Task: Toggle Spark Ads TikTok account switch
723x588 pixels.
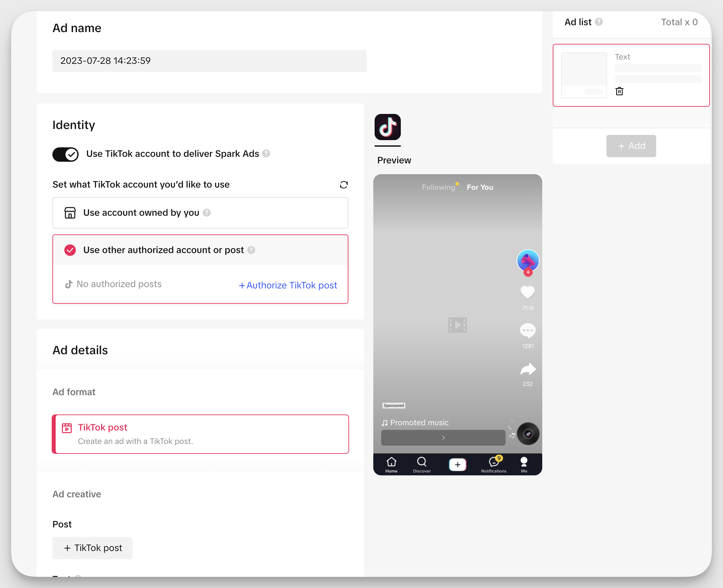Action: click(65, 155)
